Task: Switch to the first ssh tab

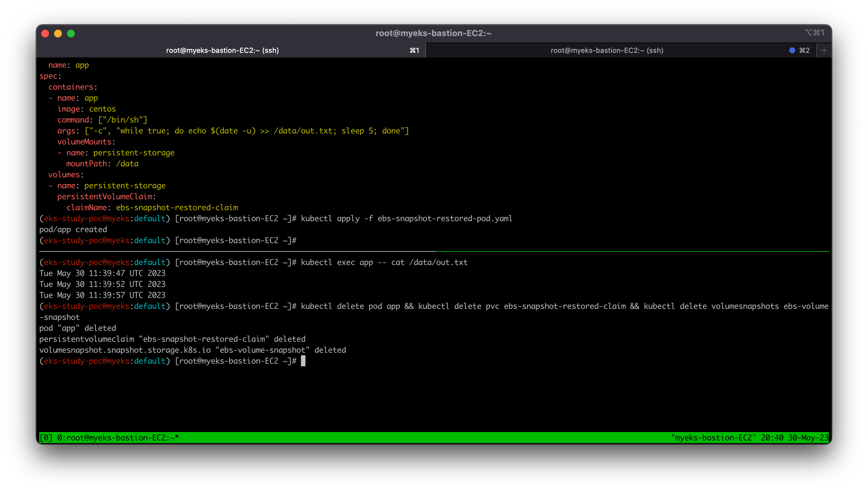Action: (222, 50)
